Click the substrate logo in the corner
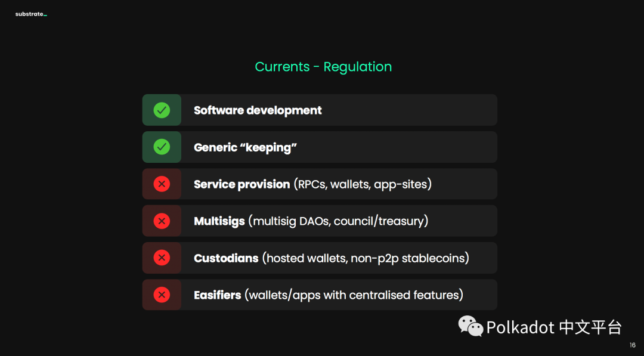The height and width of the screenshot is (356, 644). (x=31, y=14)
